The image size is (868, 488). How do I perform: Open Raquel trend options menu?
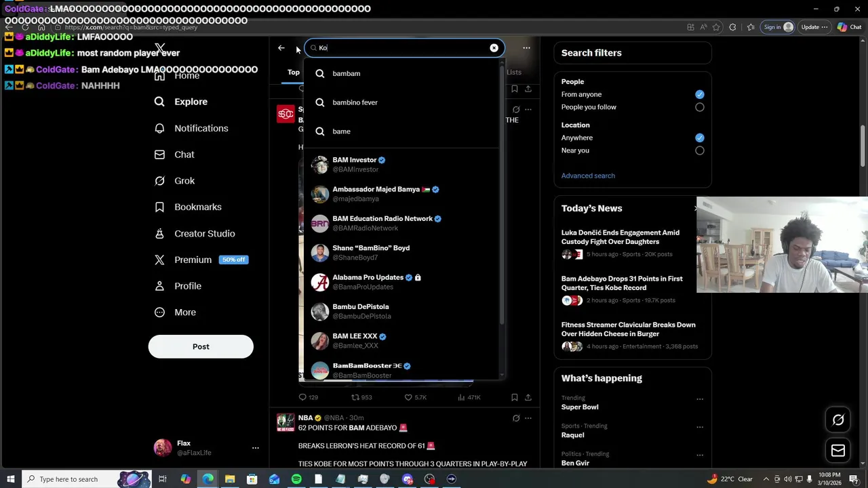[x=700, y=427]
